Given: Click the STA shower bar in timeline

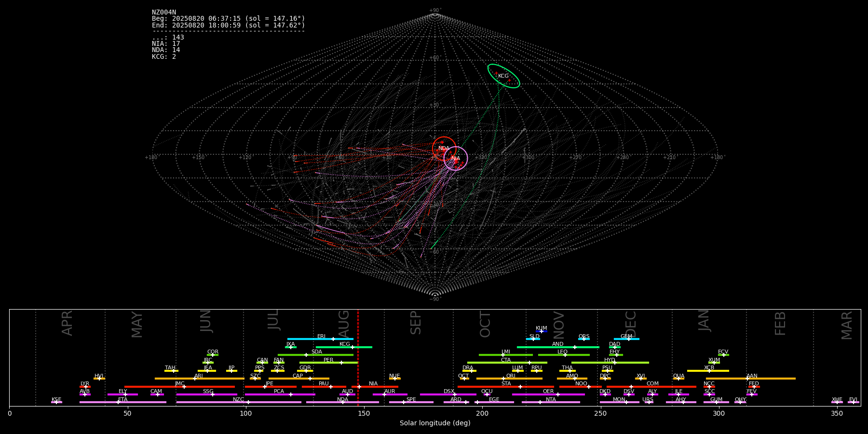Looking at the screenshot, I should (x=506, y=387).
